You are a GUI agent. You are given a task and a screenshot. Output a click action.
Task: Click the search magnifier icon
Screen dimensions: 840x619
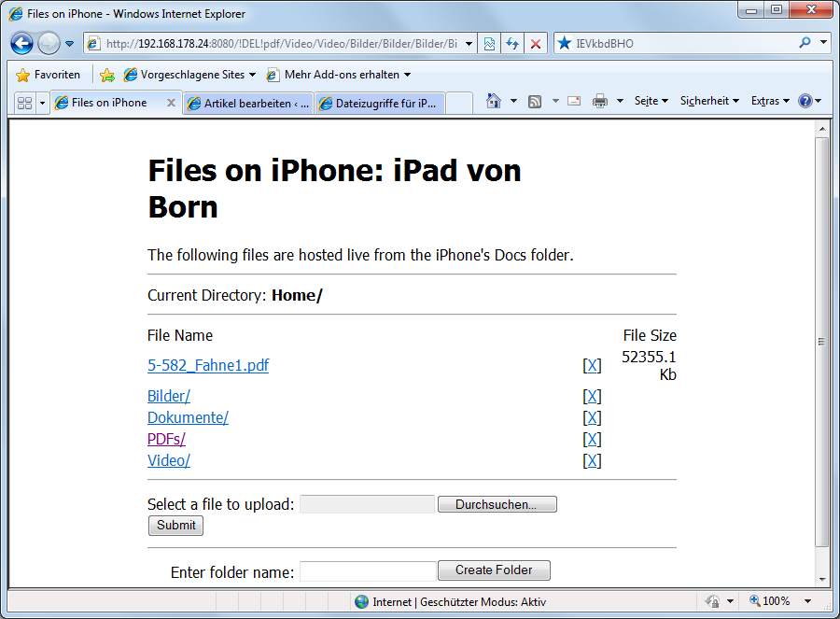point(805,43)
